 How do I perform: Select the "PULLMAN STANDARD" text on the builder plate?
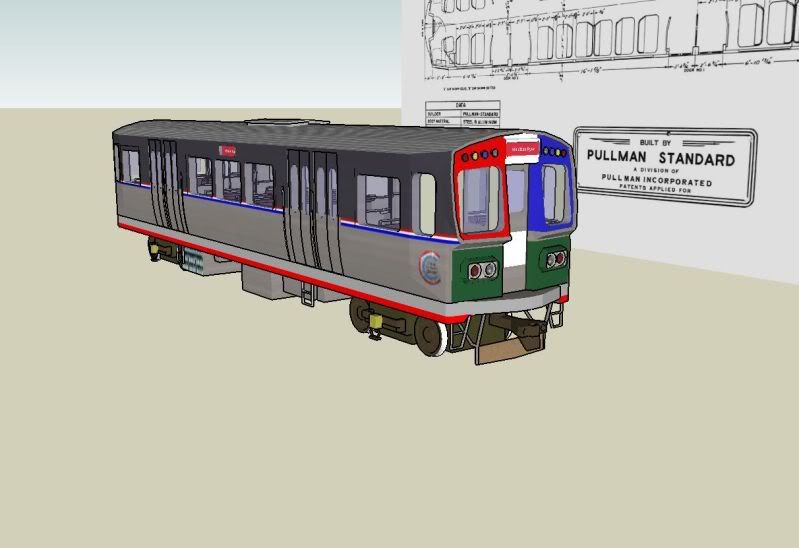660,158
